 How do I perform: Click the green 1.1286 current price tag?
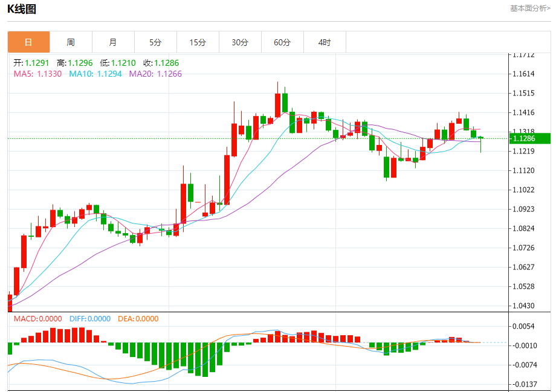(530, 138)
